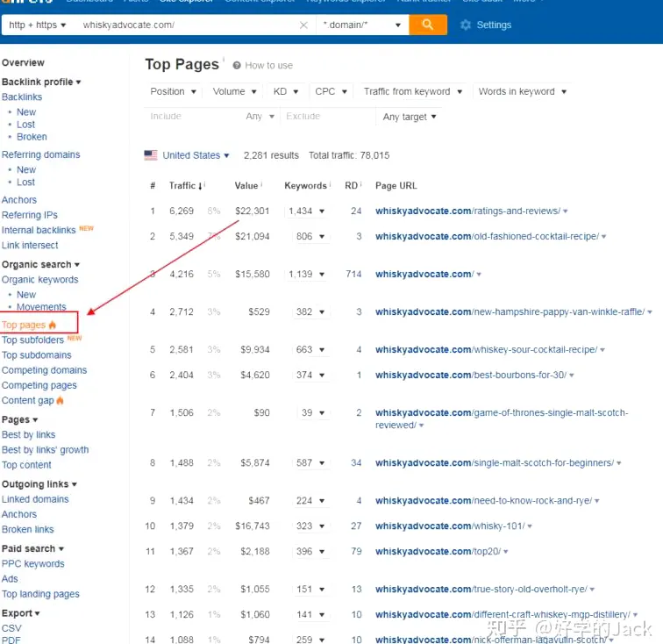Open Internal backlinks report
Viewport: 663px width, 644px height.
coord(39,230)
